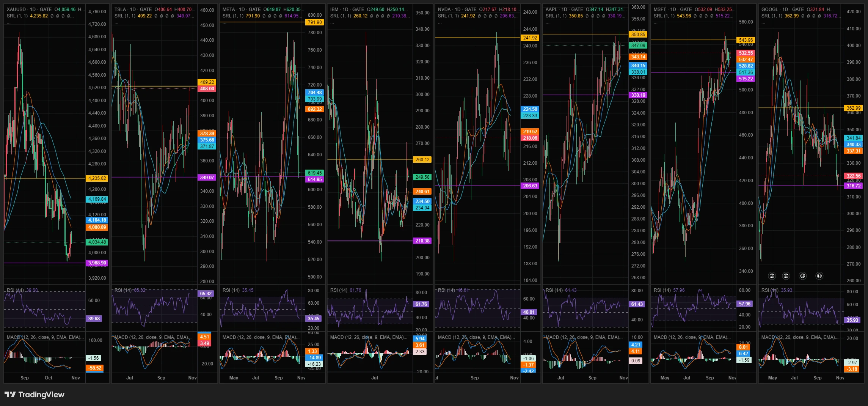Click the RSI (14) 65.32 legend on TSLA
The width and height of the screenshot is (868, 406).
pyautogui.click(x=130, y=290)
